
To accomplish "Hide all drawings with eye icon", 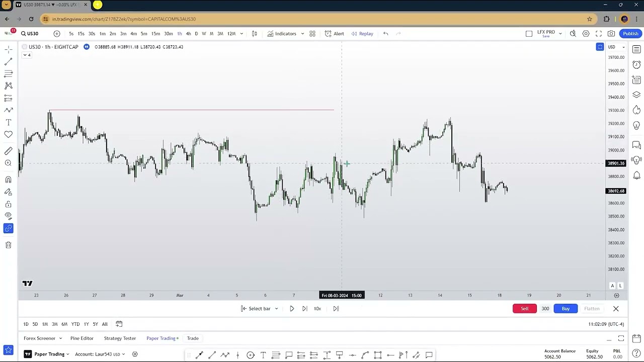I will click(x=8, y=216).
